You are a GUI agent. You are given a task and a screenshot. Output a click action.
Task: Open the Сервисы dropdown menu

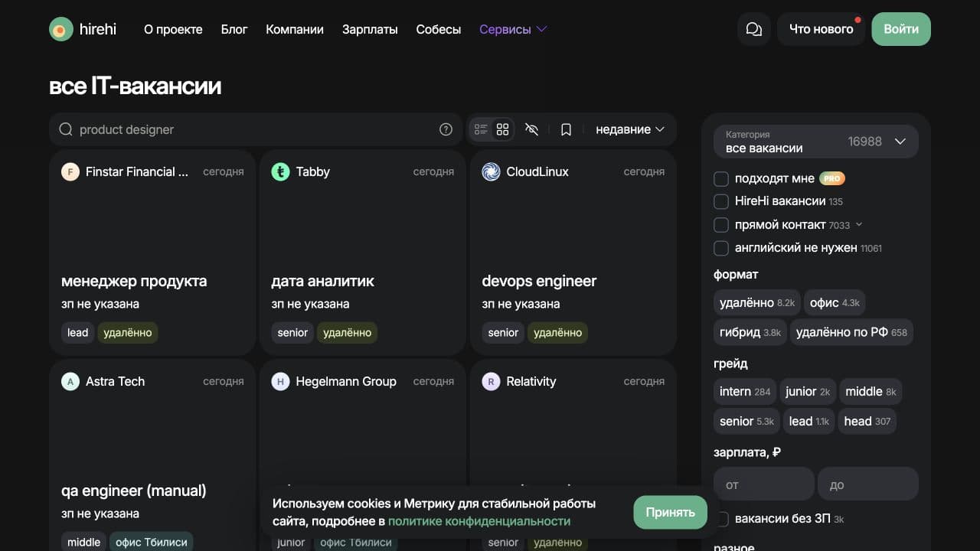(x=513, y=29)
